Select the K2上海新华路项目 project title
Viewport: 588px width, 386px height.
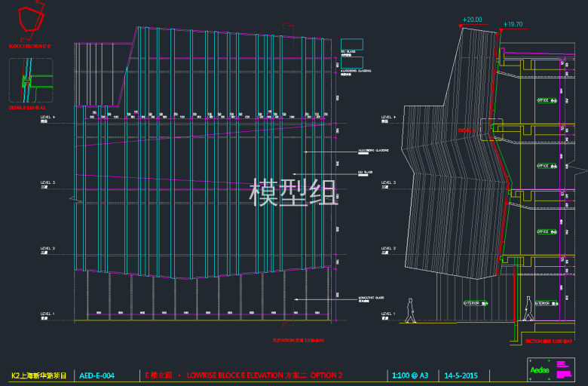[x=39, y=375]
